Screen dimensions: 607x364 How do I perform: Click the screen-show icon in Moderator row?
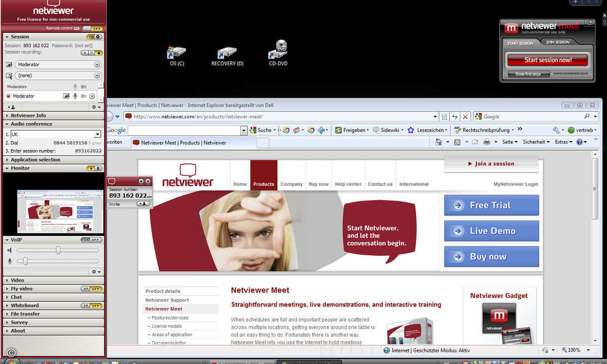(66, 96)
